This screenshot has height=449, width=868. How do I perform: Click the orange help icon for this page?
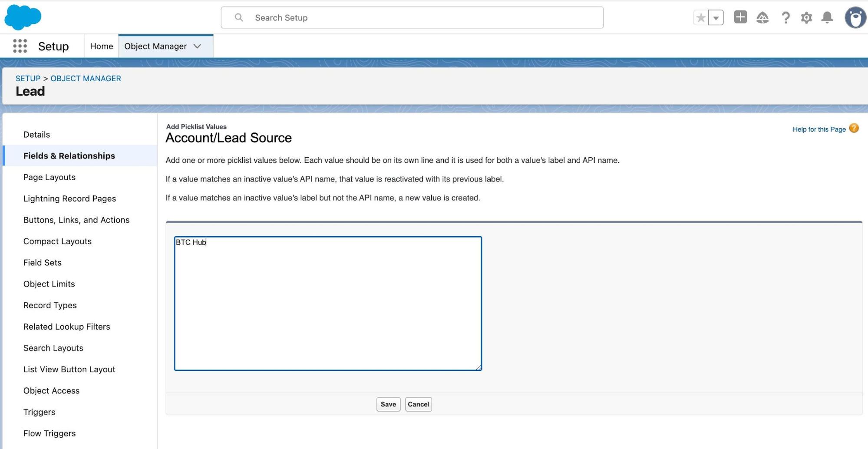coord(854,128)
